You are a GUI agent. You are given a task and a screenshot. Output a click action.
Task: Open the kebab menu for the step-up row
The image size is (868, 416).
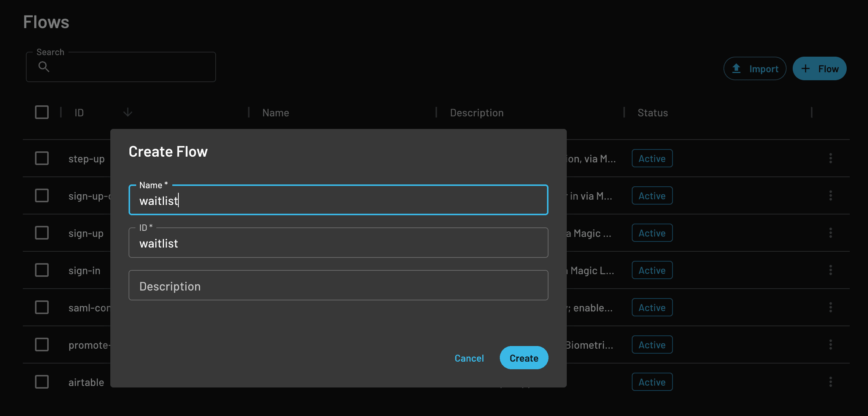point(831,158)
